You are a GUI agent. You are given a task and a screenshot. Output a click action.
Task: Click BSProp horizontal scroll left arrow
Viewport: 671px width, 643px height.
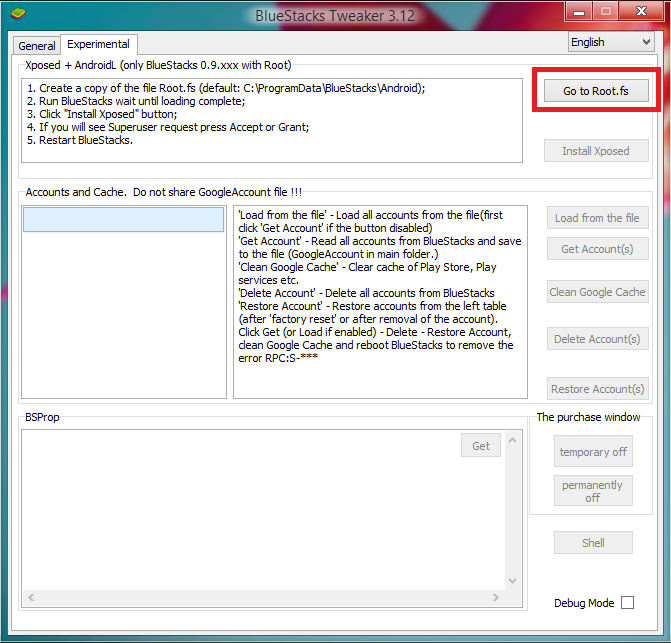[x=31, y=597]
